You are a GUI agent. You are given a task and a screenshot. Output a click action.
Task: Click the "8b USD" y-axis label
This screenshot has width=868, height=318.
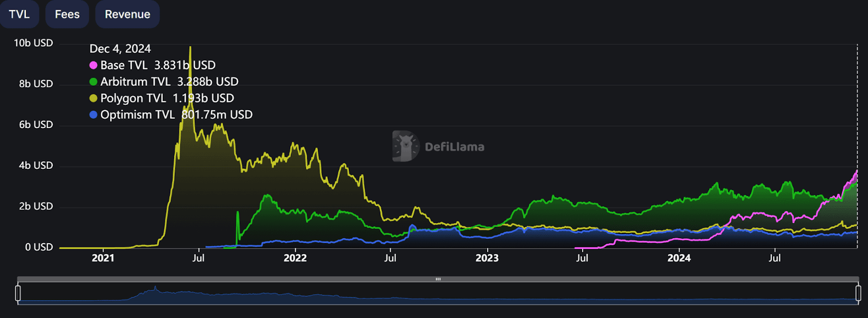(x=36, y=84)
